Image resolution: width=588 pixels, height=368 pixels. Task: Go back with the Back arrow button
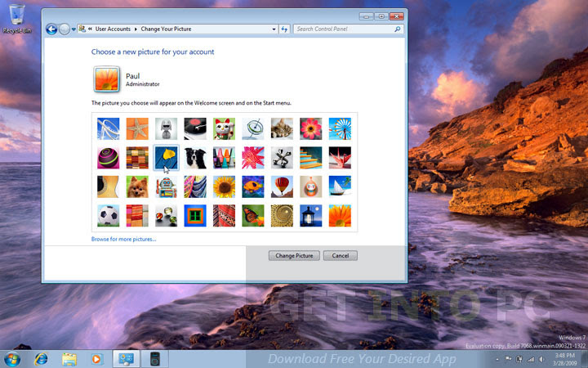[x=51, y=29]
